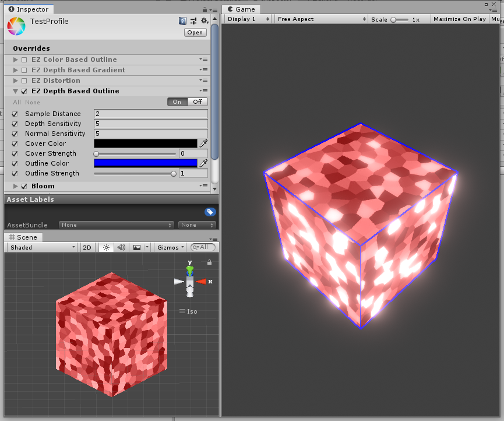
Task: Click the blue Asset Labels tag icon
Action: (x=210, y=212)
